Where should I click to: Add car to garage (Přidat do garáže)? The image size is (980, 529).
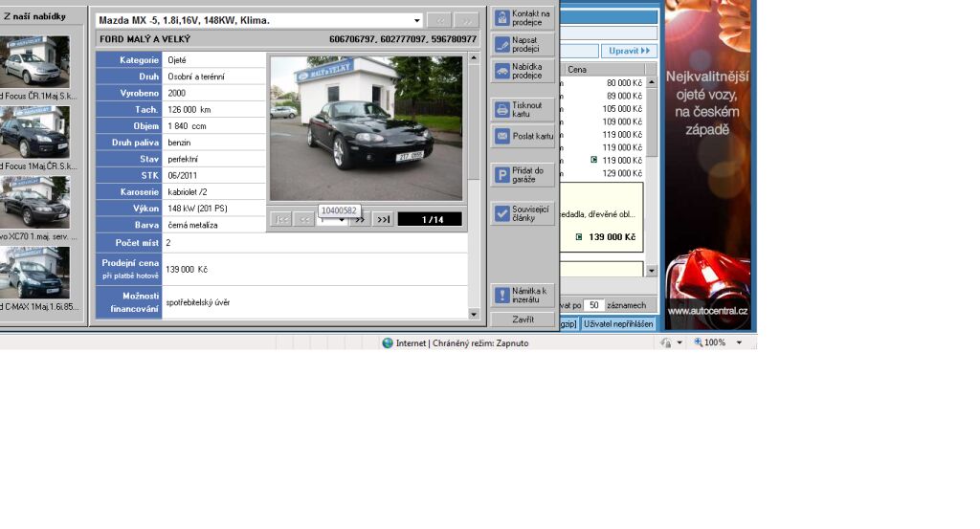[523, 175]
